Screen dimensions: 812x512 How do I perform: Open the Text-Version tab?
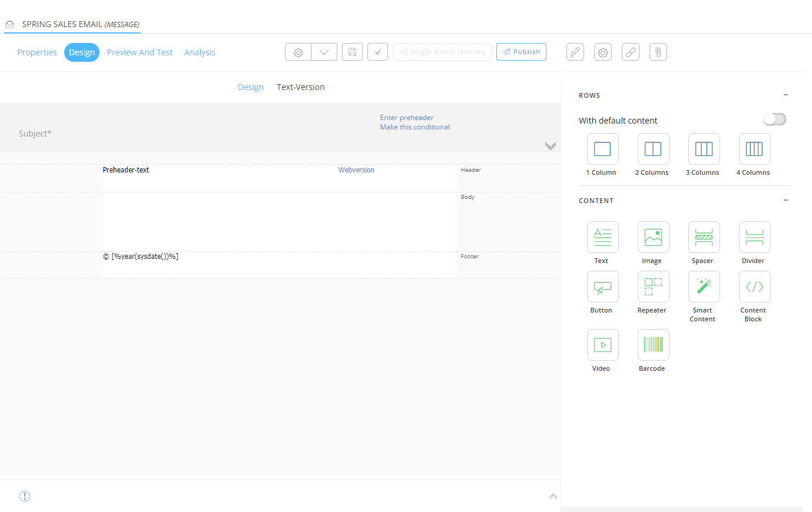300,87
